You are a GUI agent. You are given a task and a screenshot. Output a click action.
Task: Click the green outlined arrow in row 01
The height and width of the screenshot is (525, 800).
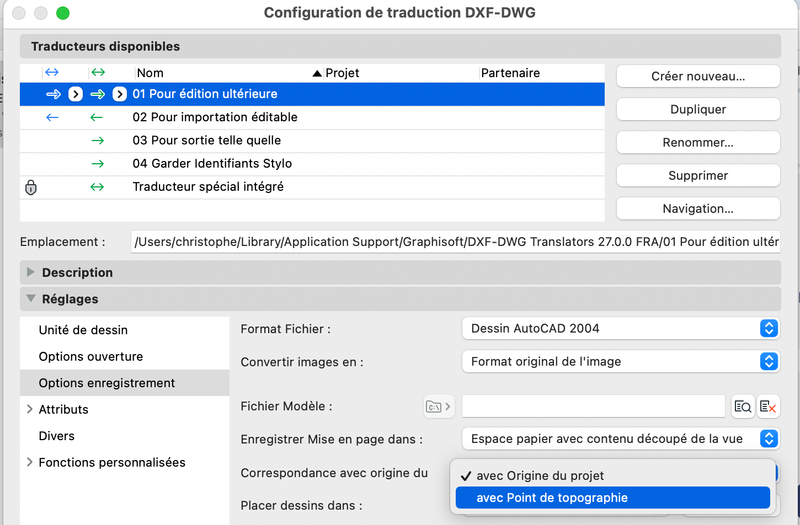click(x=98, y=94)
